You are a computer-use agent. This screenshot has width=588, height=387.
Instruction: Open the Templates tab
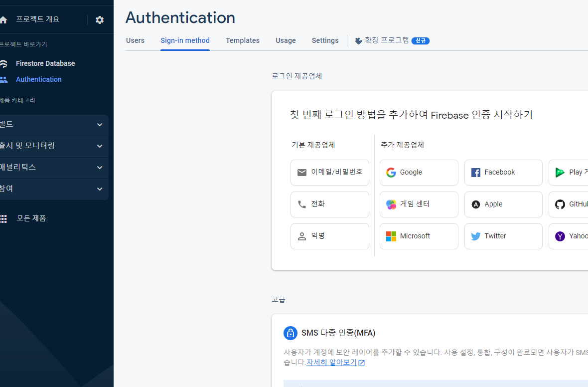click(x=243, y=40)
